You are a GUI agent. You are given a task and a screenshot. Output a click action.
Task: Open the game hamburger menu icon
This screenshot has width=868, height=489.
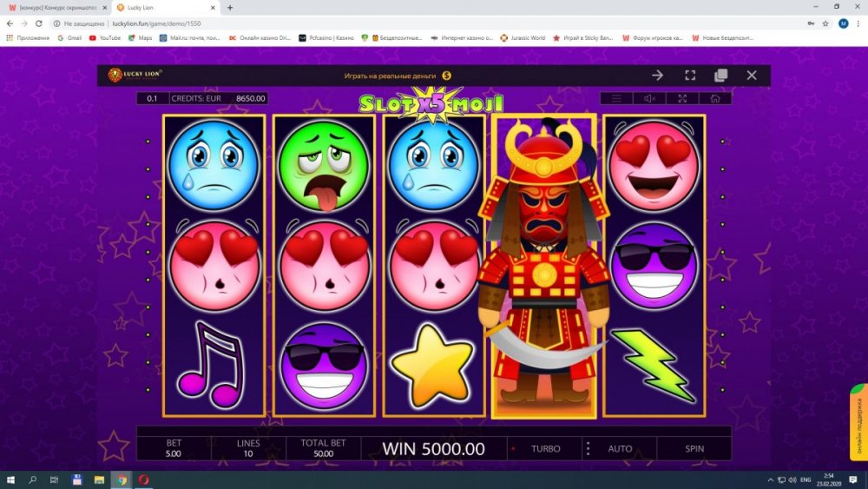[616, 98]
